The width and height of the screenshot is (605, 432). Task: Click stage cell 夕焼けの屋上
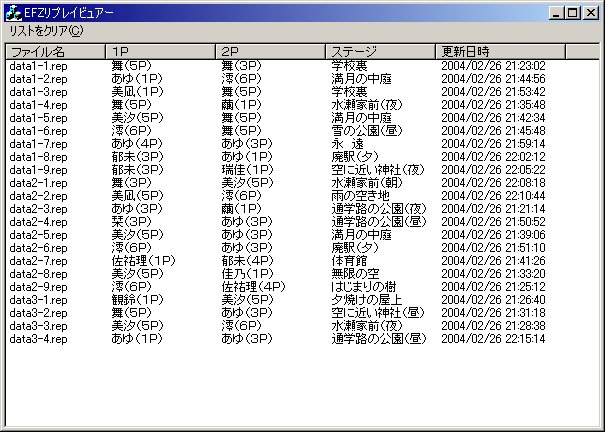coord(367,300)
